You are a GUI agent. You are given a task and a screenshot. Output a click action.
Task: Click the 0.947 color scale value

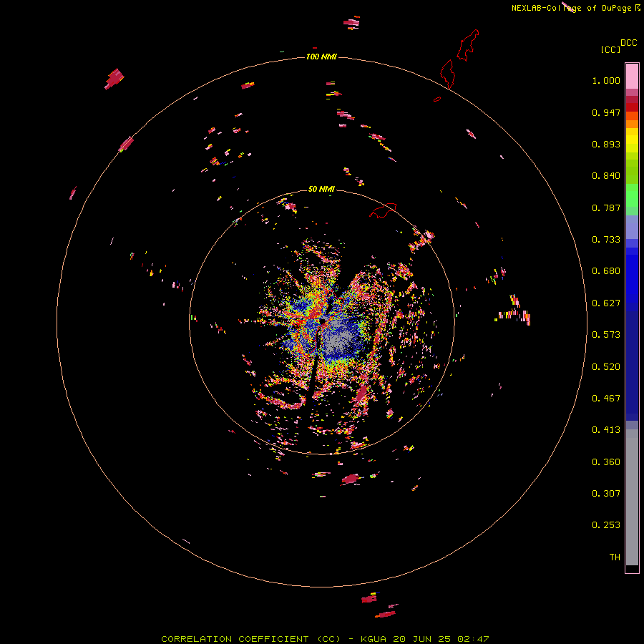click(606, 112)
